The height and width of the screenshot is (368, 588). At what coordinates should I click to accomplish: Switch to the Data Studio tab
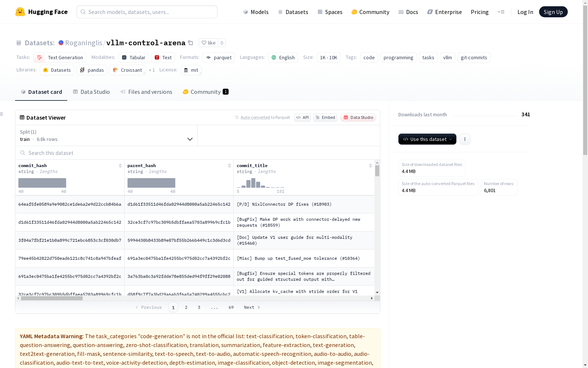click(91, 92)
